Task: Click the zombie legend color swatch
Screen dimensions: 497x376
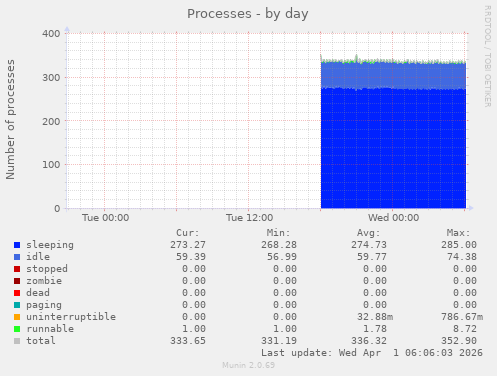Action: (x=17, y=281)
